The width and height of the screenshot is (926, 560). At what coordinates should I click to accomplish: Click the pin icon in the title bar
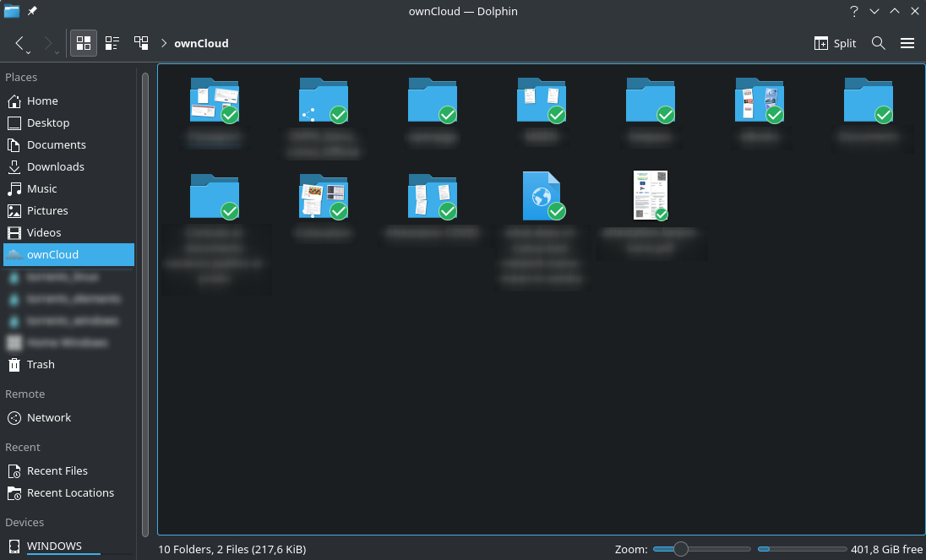(31, 11)
